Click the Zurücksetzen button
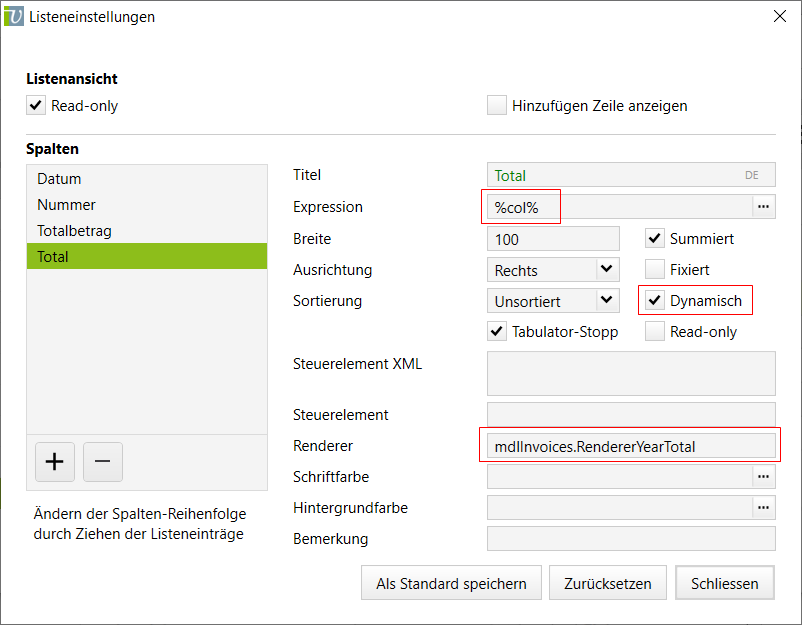This screenshot has width=802, height=625. 607,583
